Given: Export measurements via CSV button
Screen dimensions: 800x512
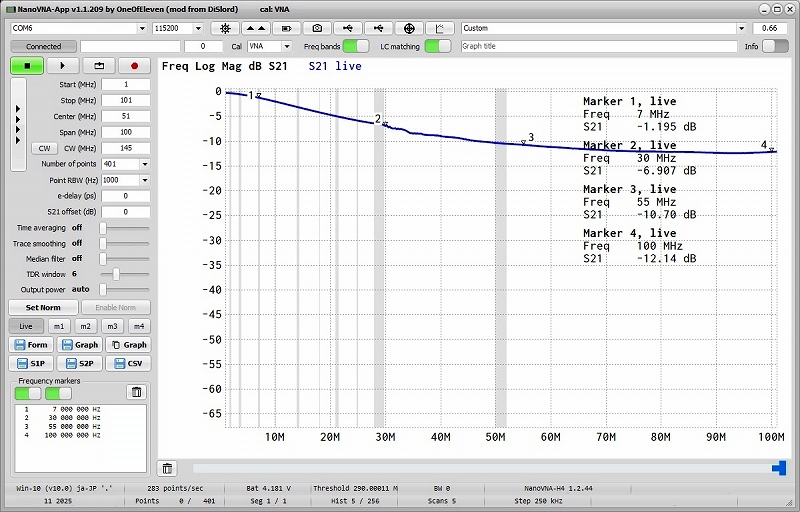Looking at the screenshot, I should click(129, 363).
